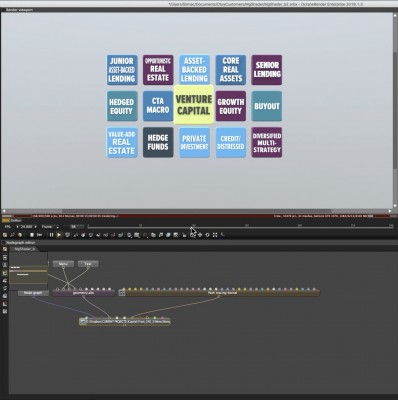Open the FPS 24.000 dropdown
This screenshot has width=398, height=400.
pos(28,227)
